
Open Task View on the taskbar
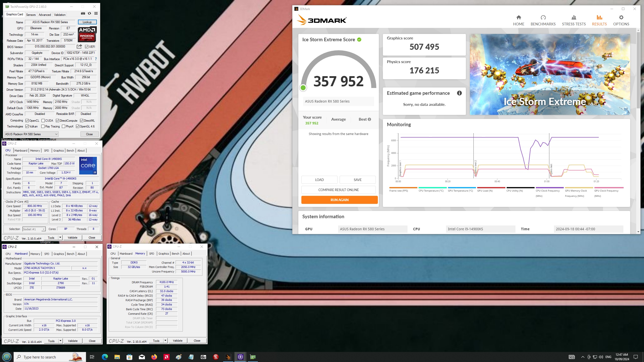92,357
